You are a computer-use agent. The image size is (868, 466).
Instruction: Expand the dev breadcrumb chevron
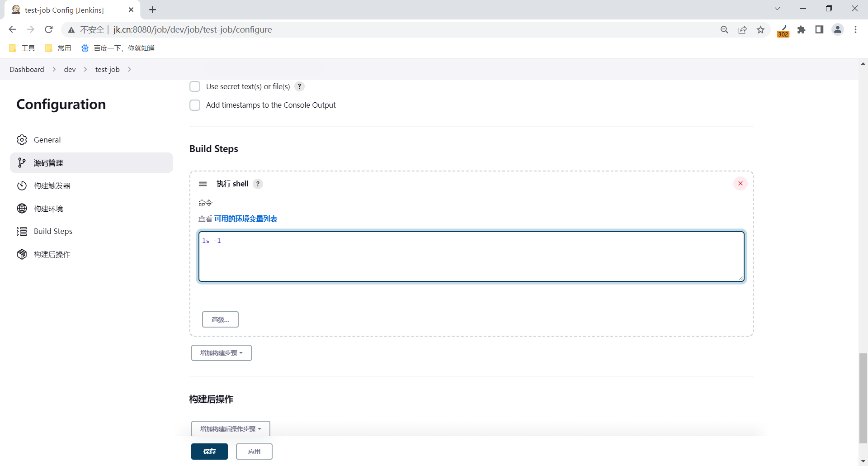tap(85, 69)
